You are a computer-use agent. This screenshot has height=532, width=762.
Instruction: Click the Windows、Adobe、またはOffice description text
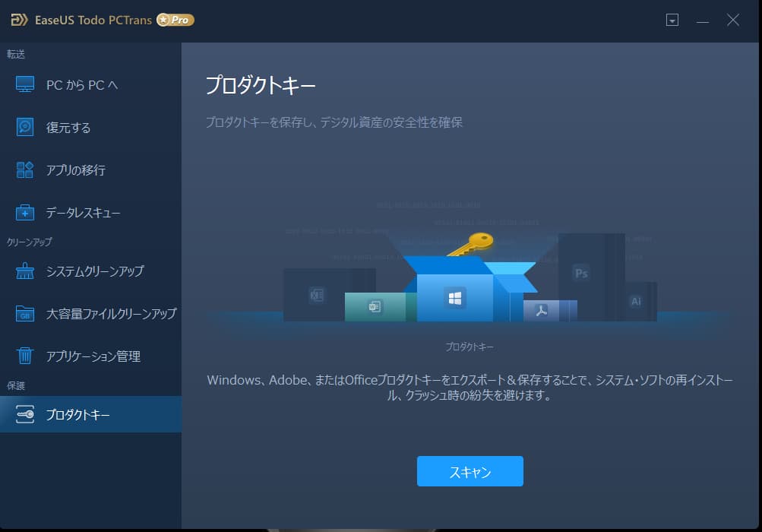pyautogui.click(x=470, y=388)
